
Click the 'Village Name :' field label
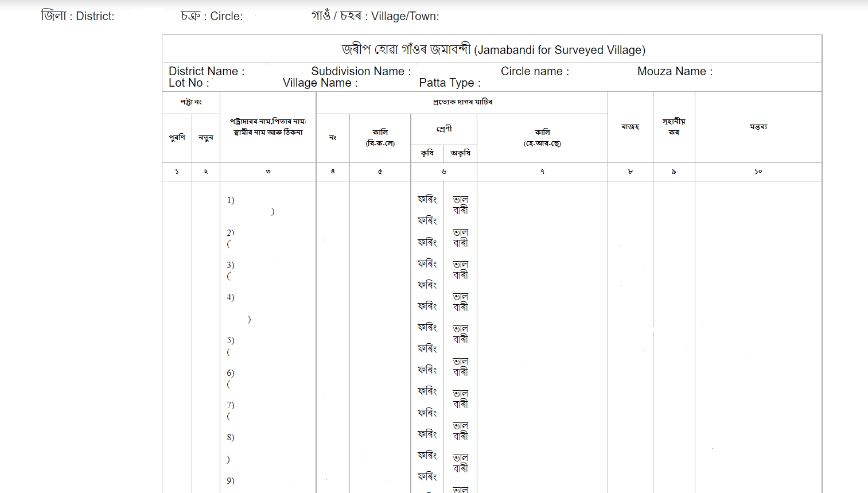click(x=320, y=83)
